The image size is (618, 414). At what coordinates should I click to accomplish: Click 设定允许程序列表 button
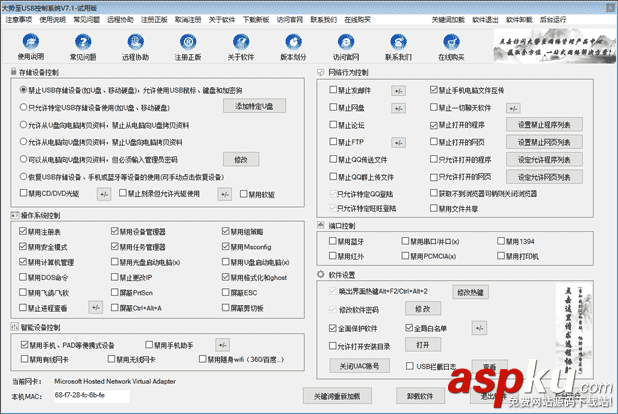tap(544, 160)
